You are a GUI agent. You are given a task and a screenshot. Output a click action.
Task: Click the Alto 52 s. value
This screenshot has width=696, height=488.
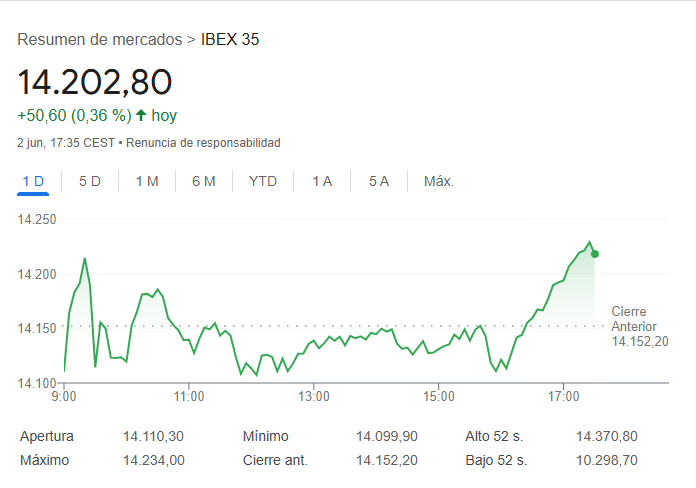pyautogui.click(x=606, y=436)
